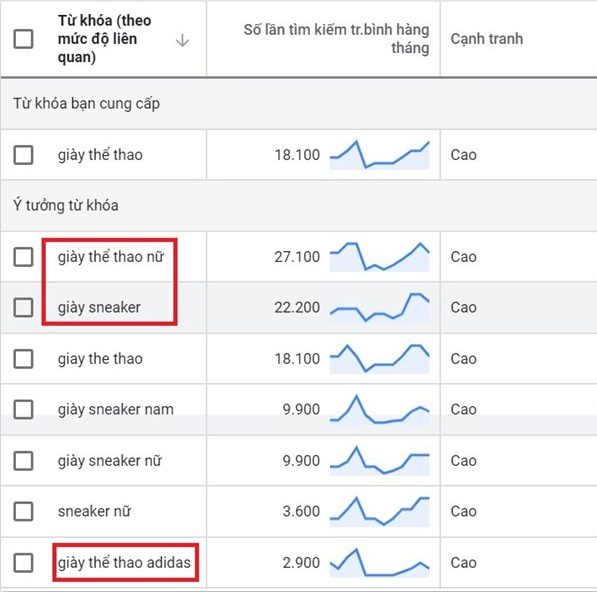
Task: Check the 'giay the thao' row box
Action: pyautogui.click(x=23, y=359)
